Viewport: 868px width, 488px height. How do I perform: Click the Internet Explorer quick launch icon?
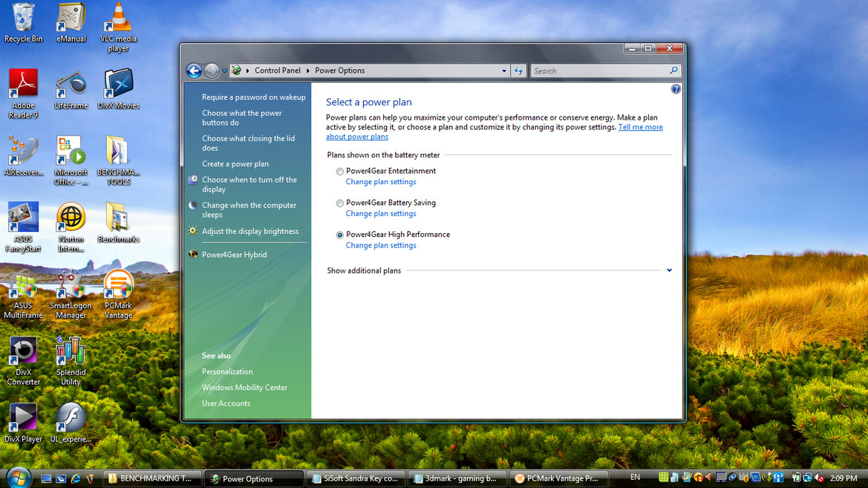pyautogui.click(x=76, y=478)
